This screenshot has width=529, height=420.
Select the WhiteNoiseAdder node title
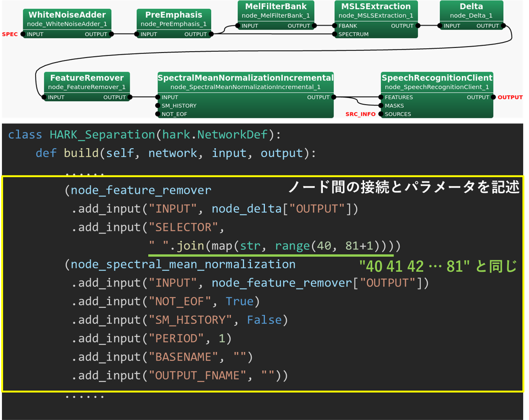pyautogui.click(x=67, y=15)
